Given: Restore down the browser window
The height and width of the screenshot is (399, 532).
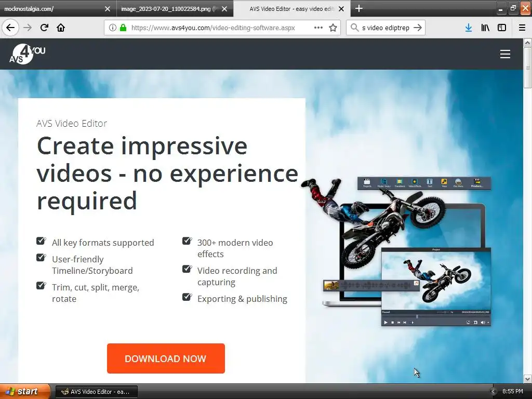Looking at the screenshot, I should tap(513, 8).
